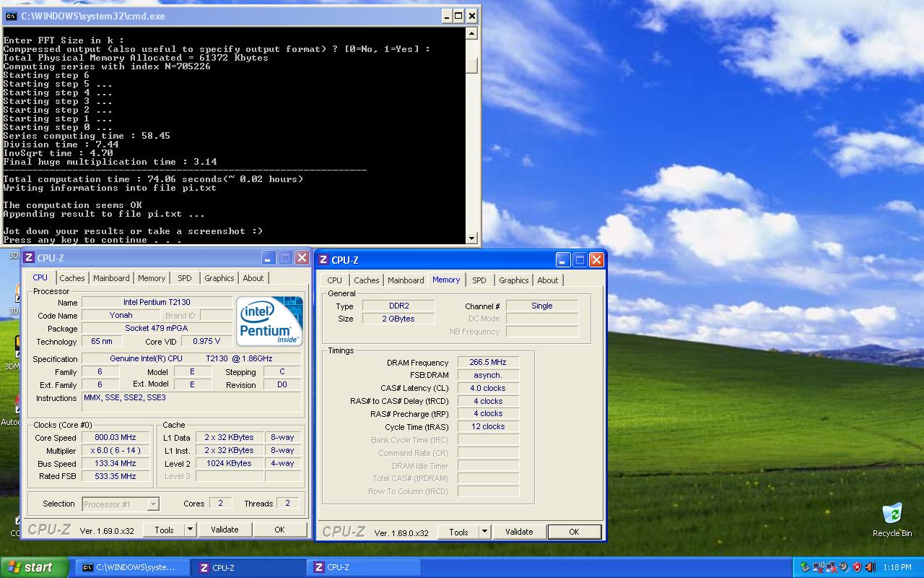Open the Tools dropdown arrow in CPU window
Image resolution: width=924 pixels, height=578 pixels.
point(191,530)
